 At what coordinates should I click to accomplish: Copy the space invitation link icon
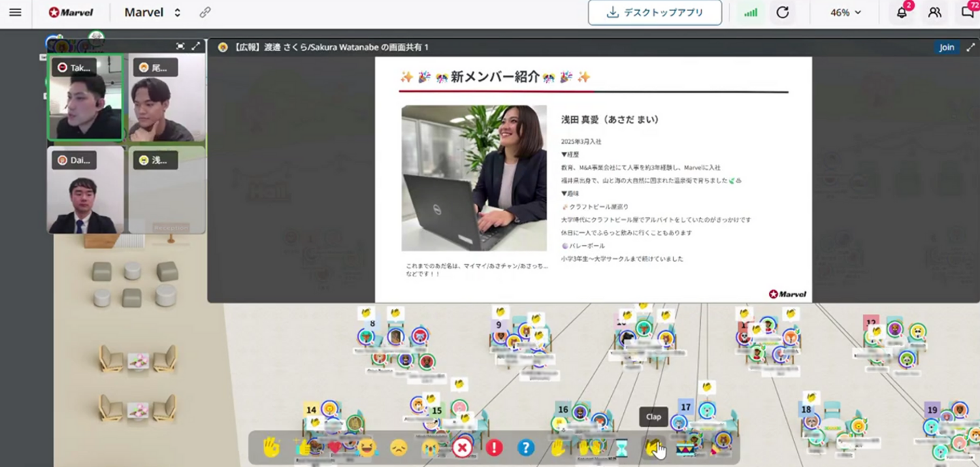[205, 12]
